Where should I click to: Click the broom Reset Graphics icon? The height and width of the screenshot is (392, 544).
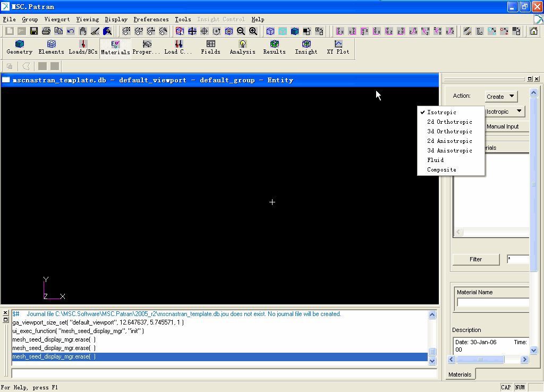[x=95, y=31]
